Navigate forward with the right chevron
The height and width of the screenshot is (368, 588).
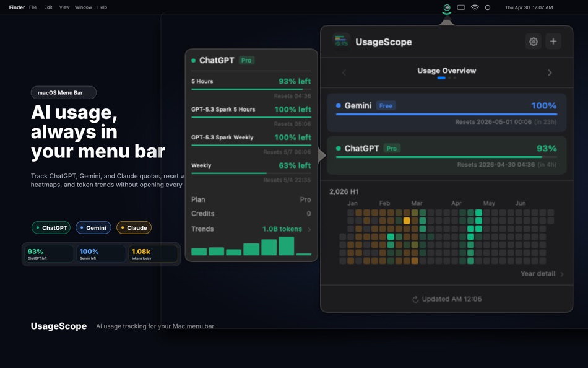tap(550, 72)
